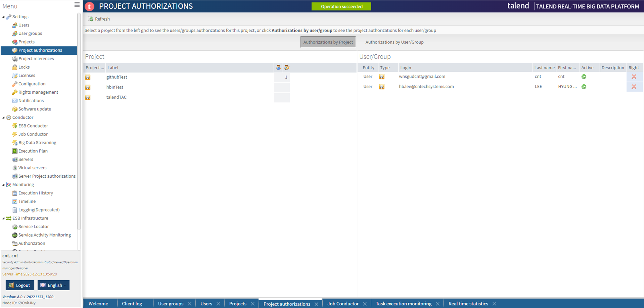
Task: Remove right for hb.lee@cntechsystems.com
Action: (x=634, y=87)
